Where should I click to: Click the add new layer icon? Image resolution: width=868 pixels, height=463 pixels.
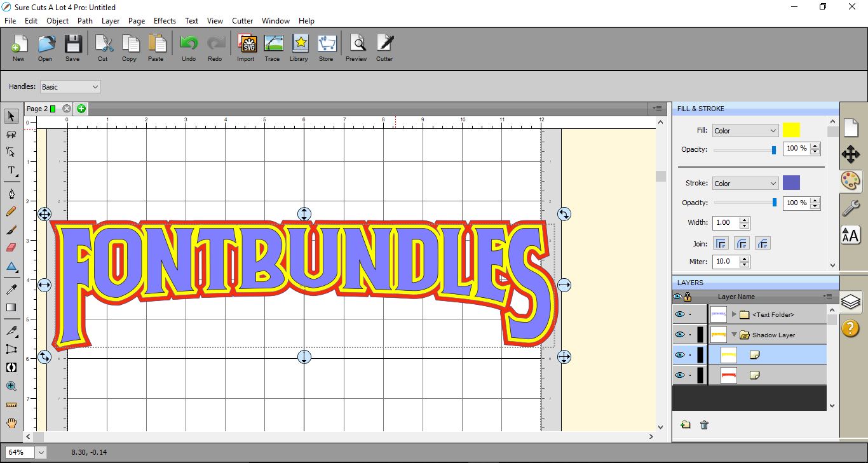click(x=685, y=425)
